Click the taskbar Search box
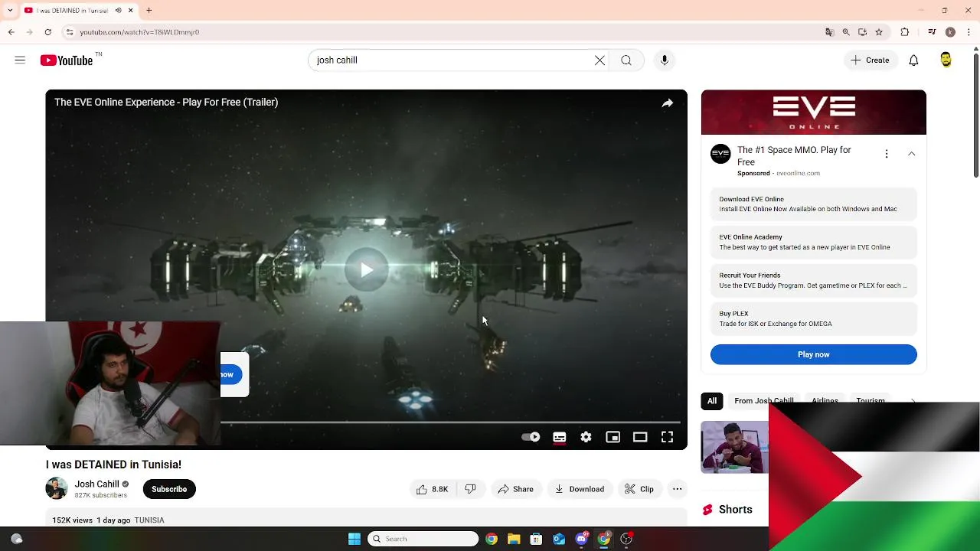 (x=423, y=539)
